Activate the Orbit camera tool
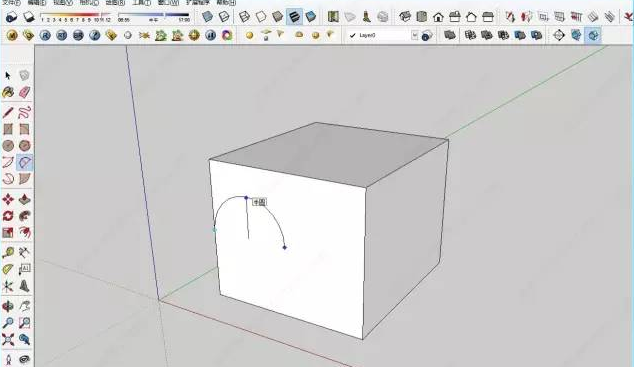 [x=8, y=306]
